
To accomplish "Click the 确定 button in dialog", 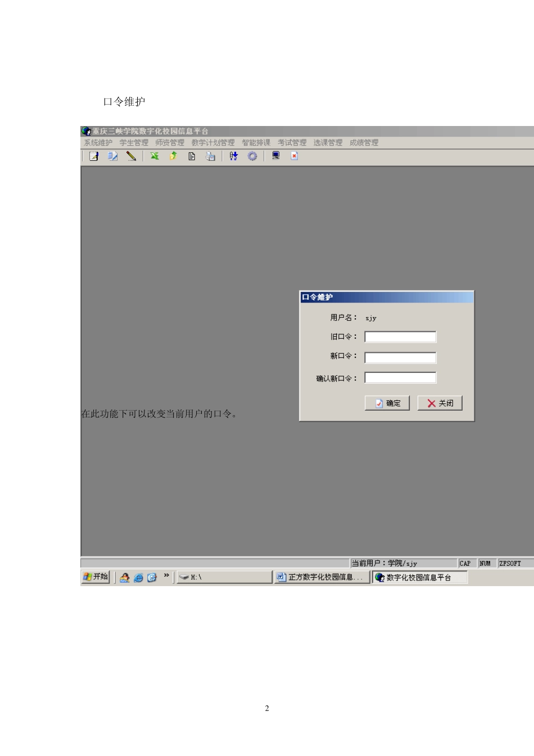I will [x=387, y=403].
